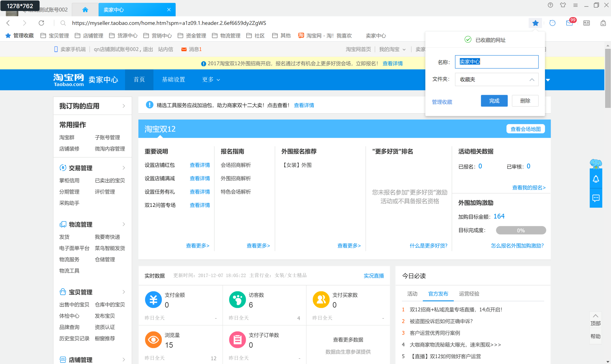Click the 访客数 footprint icon
Screen dimensions: 611x364
tap(237, 300)
